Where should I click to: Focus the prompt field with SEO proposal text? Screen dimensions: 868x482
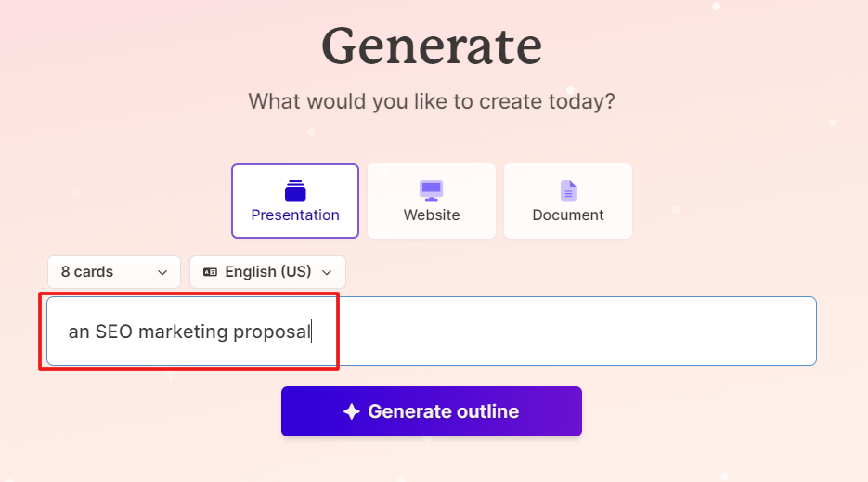click(432, 332)
